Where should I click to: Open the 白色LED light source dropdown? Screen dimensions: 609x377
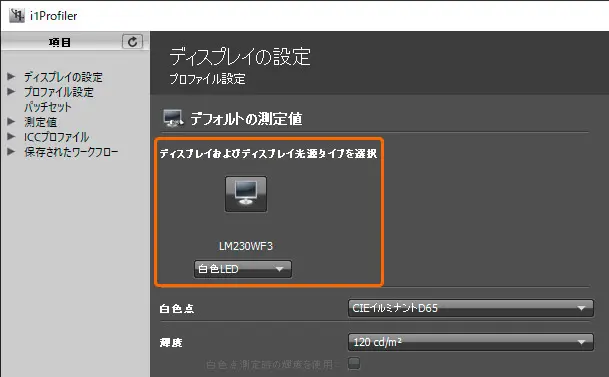click(x=243, y=269)
